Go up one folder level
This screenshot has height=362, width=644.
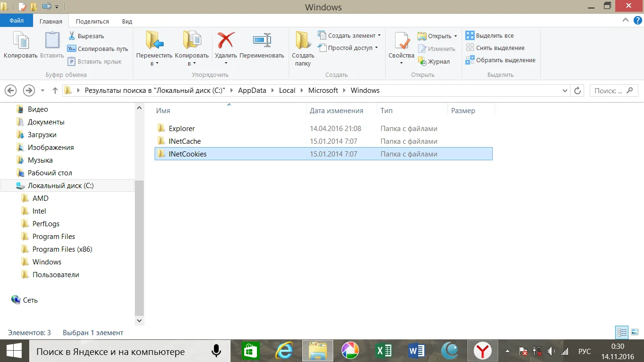tap(55, 90)
